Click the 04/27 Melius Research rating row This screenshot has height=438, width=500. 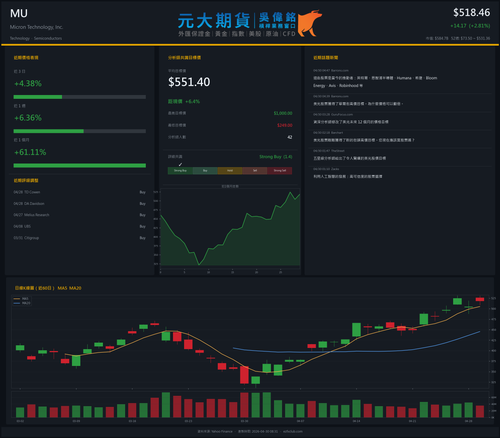tap(80, 215)
